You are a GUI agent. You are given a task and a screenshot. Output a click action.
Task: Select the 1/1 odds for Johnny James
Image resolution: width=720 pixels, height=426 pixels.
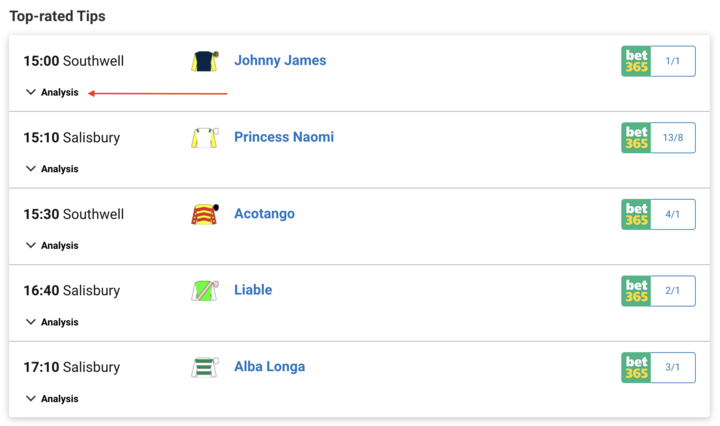pos(673,61)
